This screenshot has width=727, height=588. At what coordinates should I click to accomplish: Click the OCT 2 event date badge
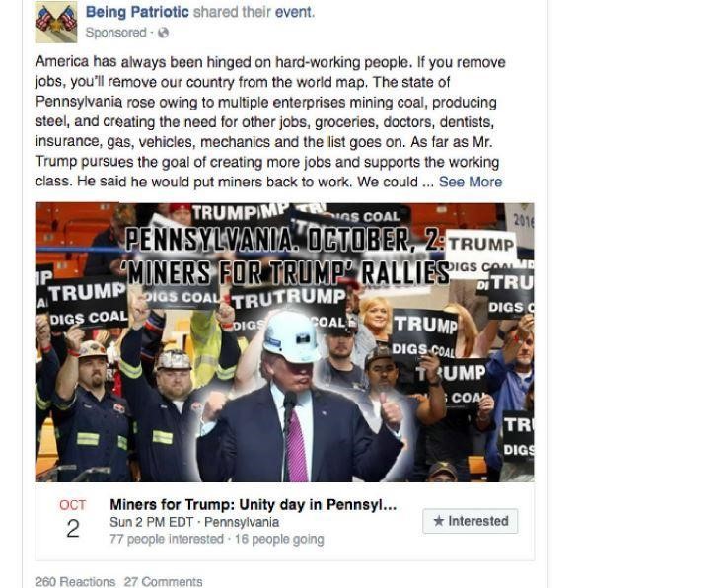pos(73,519)
